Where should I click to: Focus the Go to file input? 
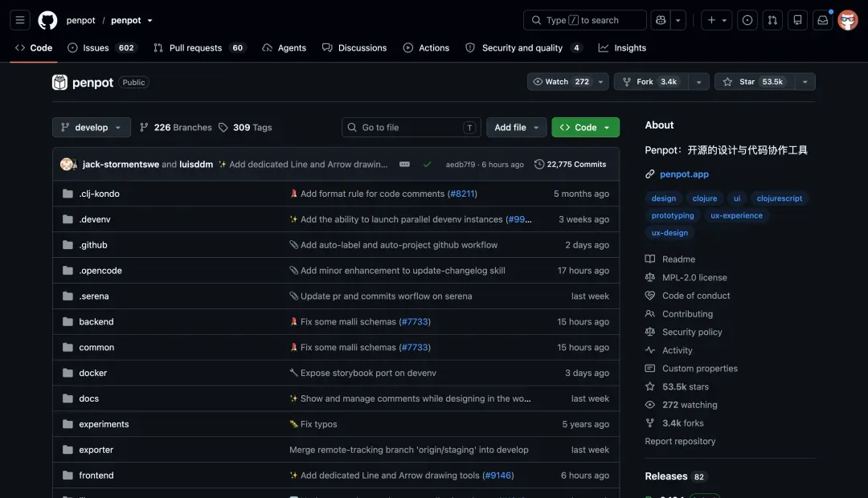[x=411, y=127]
